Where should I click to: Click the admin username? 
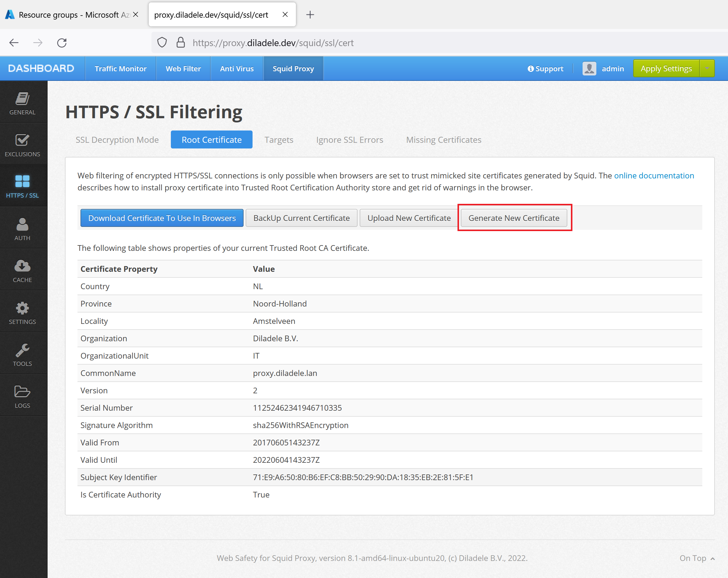pyautogui.click(x=613, y=69)
